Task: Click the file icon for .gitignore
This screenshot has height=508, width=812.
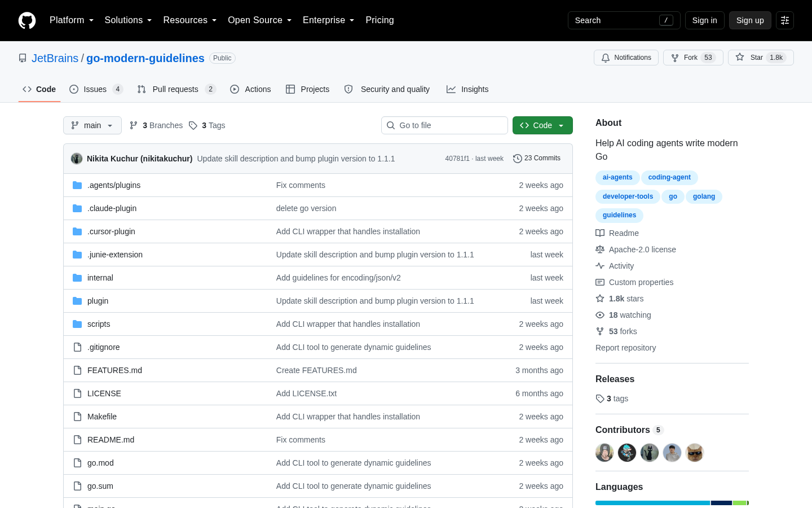Action: click(x=77, y=347)
